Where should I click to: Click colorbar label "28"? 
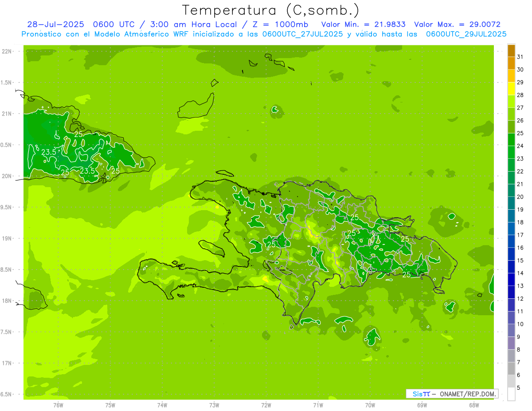click(x=520, y=95)
